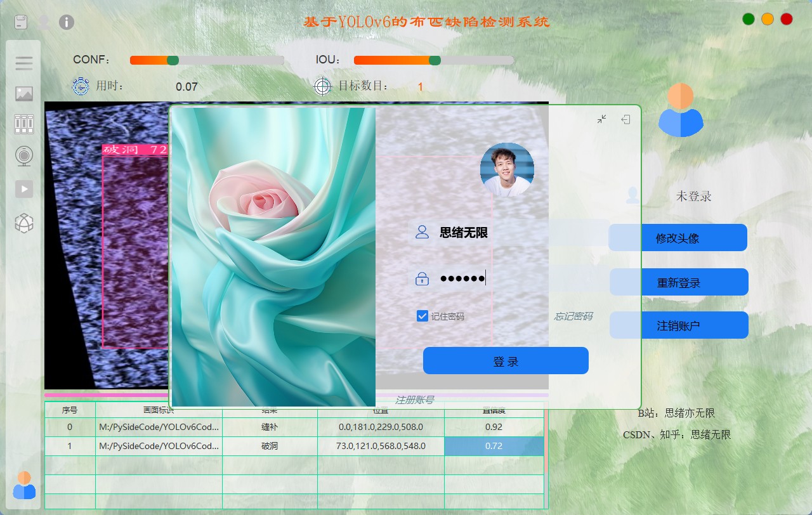
Task: Click the 修改头像 button
Action: [678, 238]
